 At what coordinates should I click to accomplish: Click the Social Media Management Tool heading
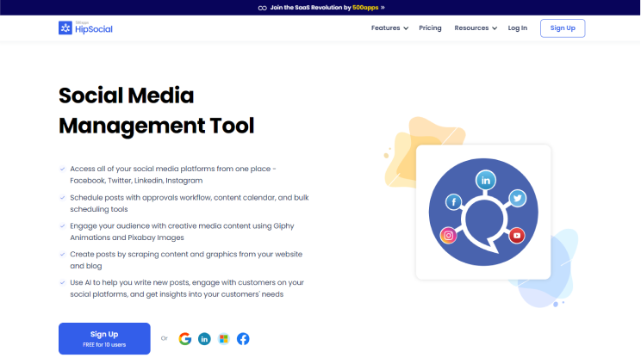[x=157, y=110]
